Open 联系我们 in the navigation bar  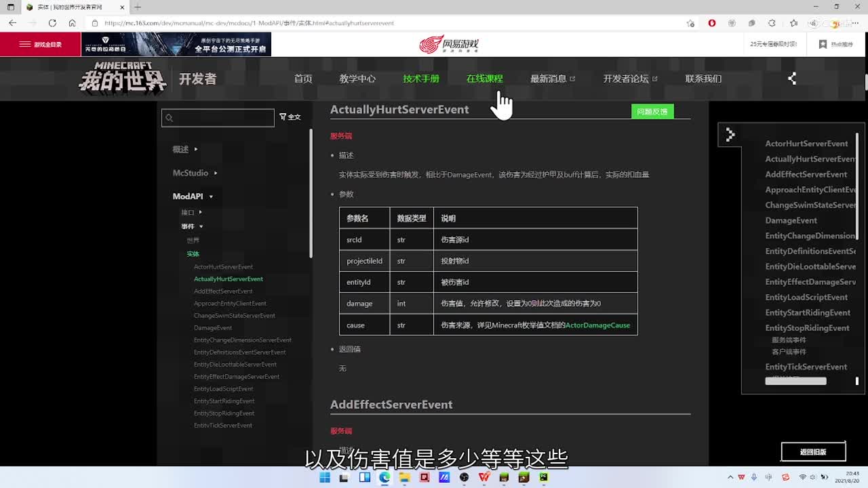tap(703, 79)
